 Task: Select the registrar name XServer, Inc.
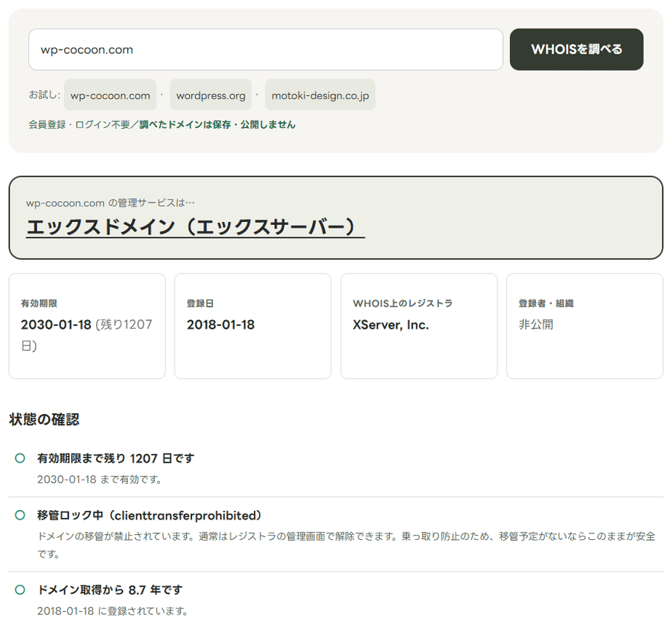click(391, 325)
